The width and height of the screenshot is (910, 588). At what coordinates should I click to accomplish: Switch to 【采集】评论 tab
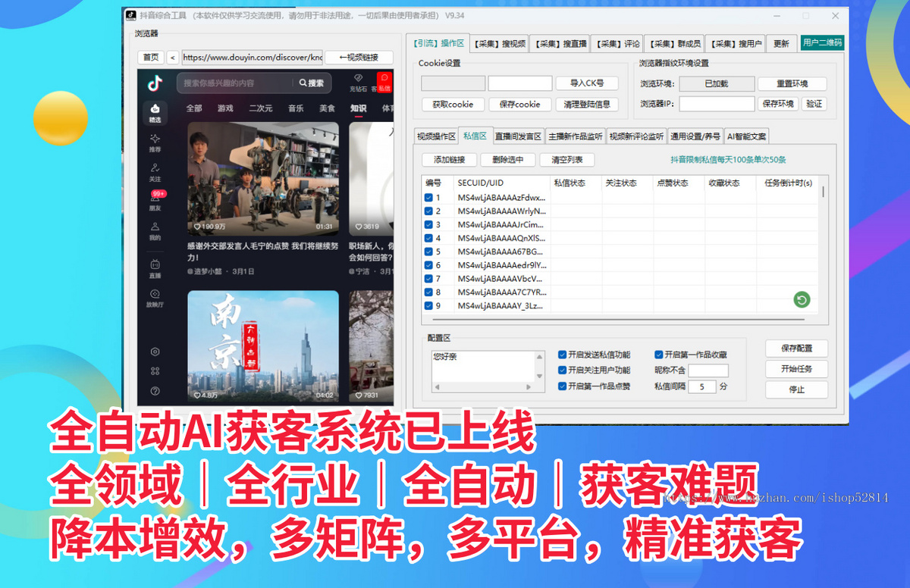click(617, 44)
